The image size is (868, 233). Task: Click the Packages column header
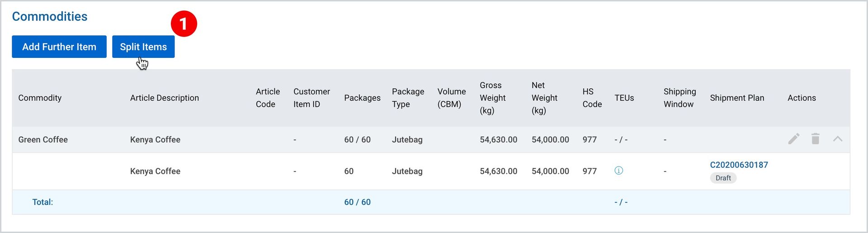(362, 98)
